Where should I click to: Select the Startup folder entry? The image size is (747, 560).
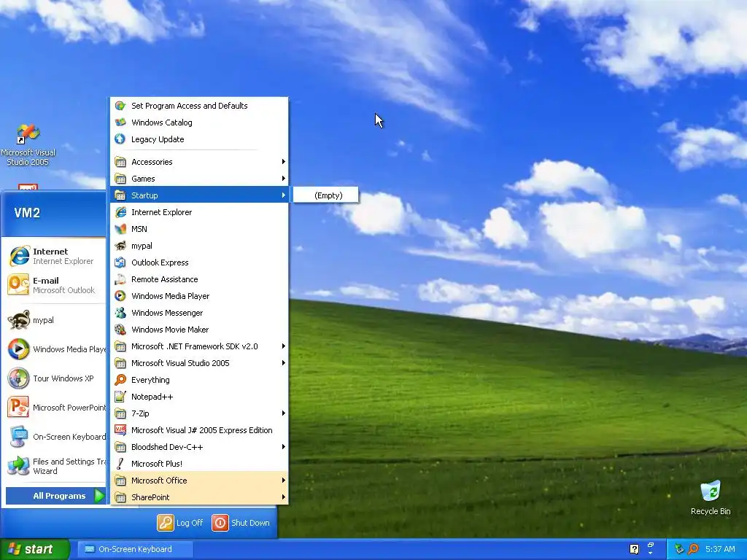tap(200, 195)
